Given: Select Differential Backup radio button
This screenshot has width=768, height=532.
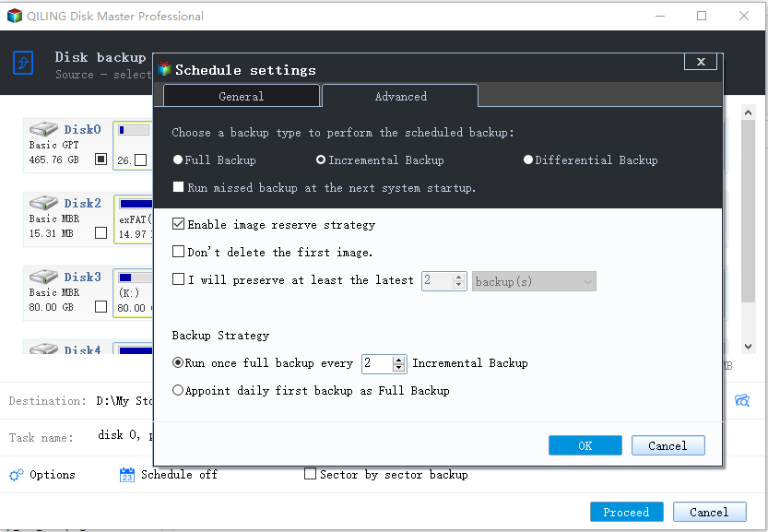Looking at the screenshot, I should point(528,160).
